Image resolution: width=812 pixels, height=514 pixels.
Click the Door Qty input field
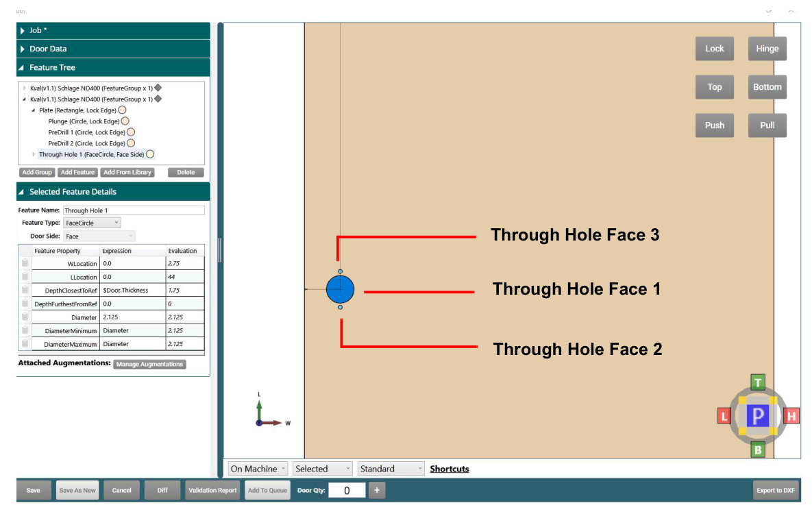(347, 490)
